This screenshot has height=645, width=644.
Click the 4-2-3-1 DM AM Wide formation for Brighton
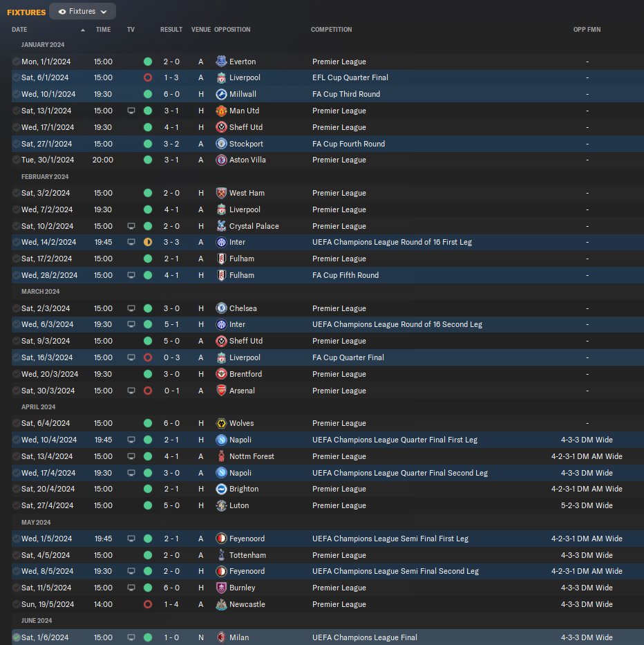[x=587, y=489]
